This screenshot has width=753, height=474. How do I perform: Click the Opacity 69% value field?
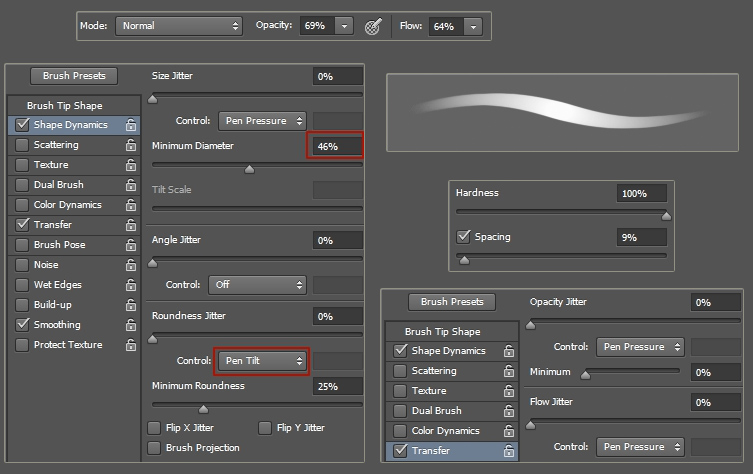point(317,26)
